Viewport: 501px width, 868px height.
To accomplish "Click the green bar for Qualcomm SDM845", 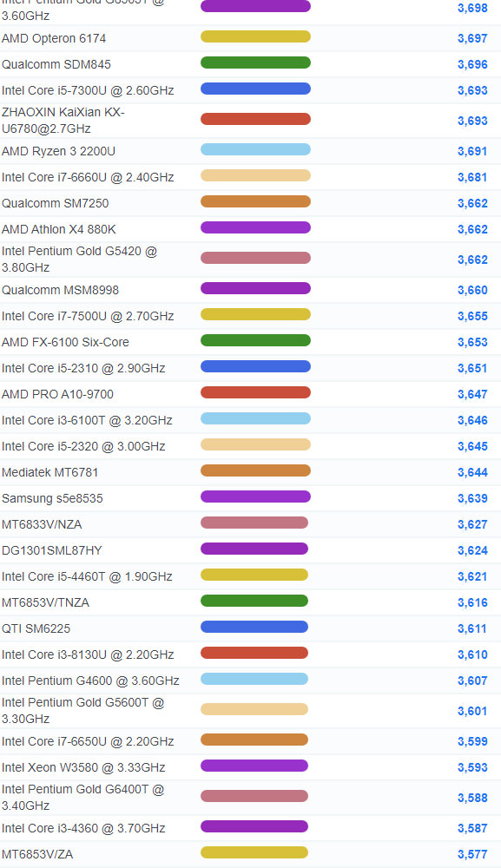I will [x=255, y=62].
